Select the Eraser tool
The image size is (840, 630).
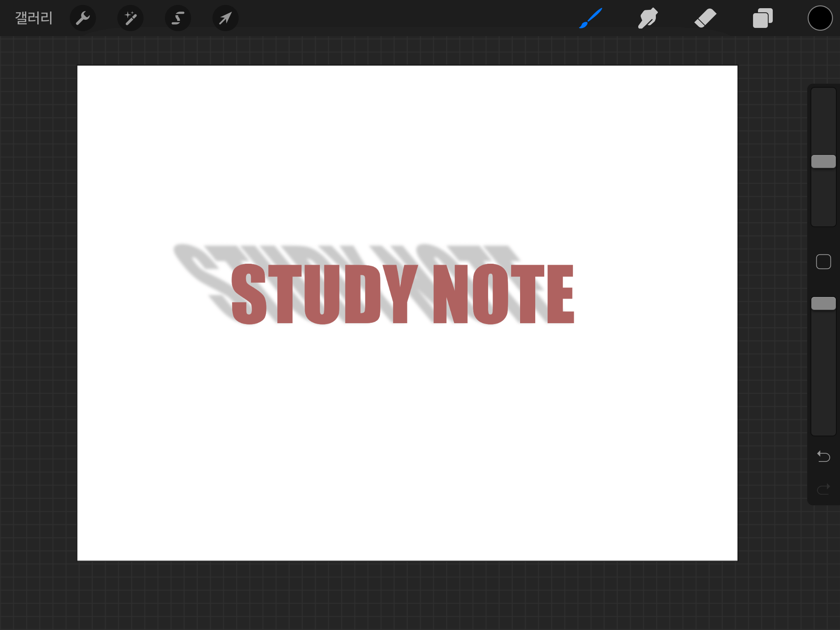(x=705, y=18)
